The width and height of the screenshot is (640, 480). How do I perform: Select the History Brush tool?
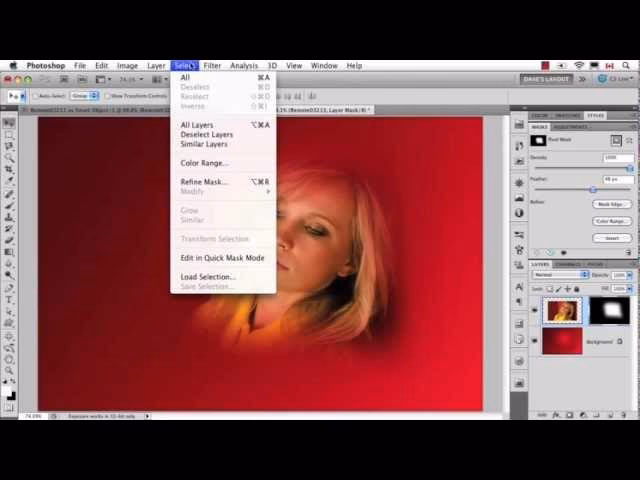9,229
